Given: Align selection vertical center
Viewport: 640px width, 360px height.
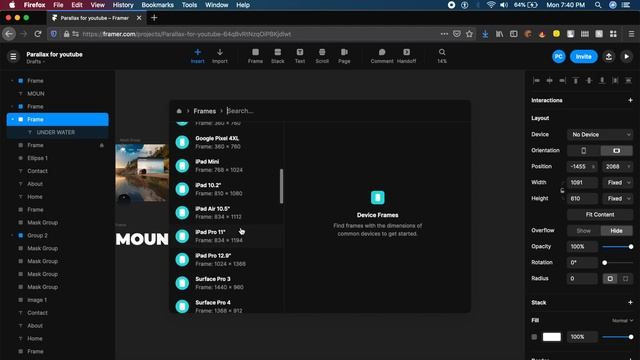Looking at the screenshot, I should pos(589,81).
